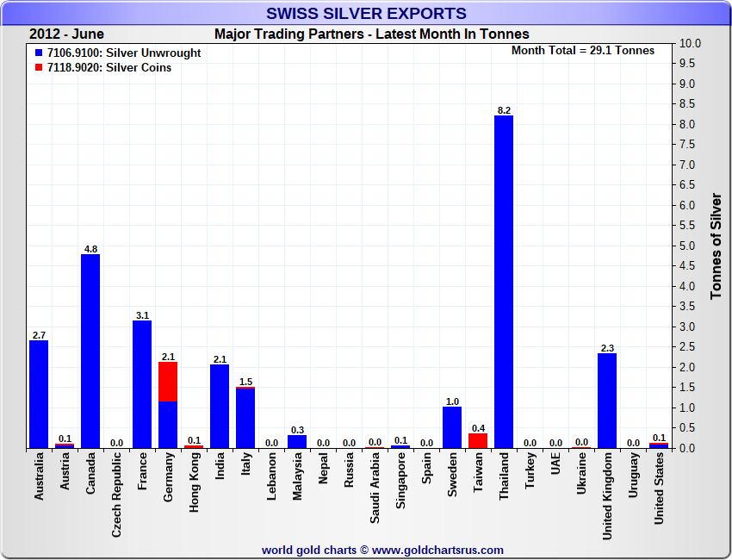732x560 pixels.
Task: Click '7106.9100: Silver Unwrought' legend label
Action: (x=124, y=53)
